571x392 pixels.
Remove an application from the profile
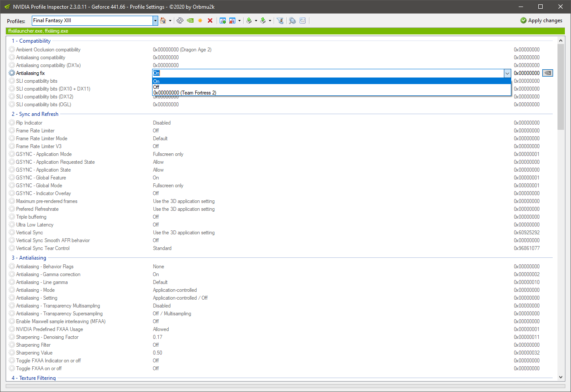(232, 20)
